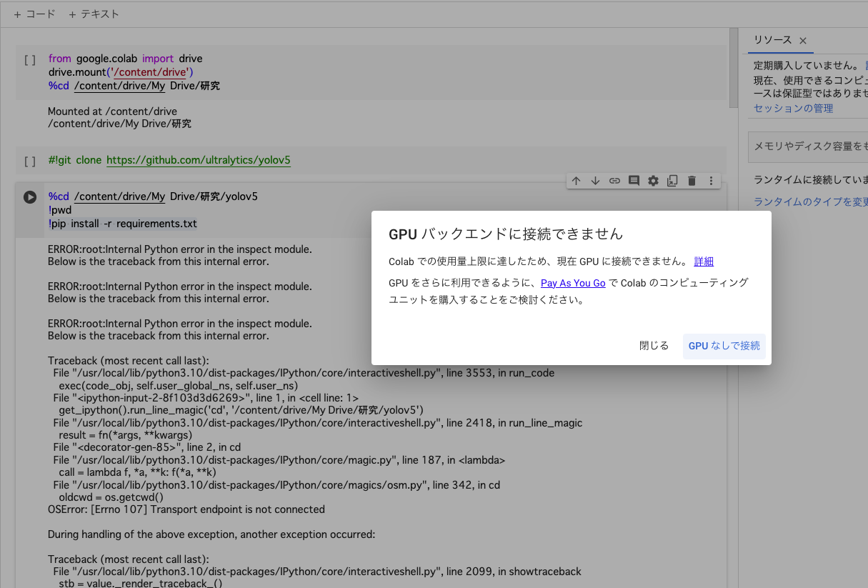This screenshot has width=868, height=588.
Task: Mirror the cell in a tab
Action: (x=672, y=181)
